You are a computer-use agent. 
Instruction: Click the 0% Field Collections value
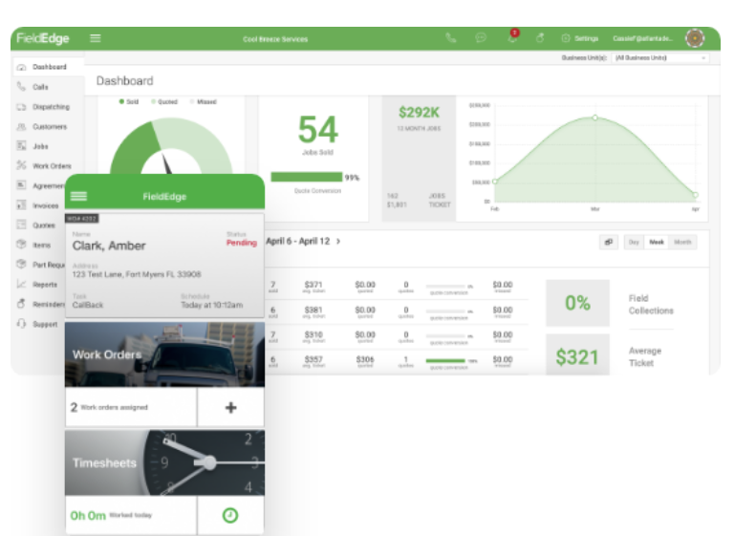[x=577, y=303]
